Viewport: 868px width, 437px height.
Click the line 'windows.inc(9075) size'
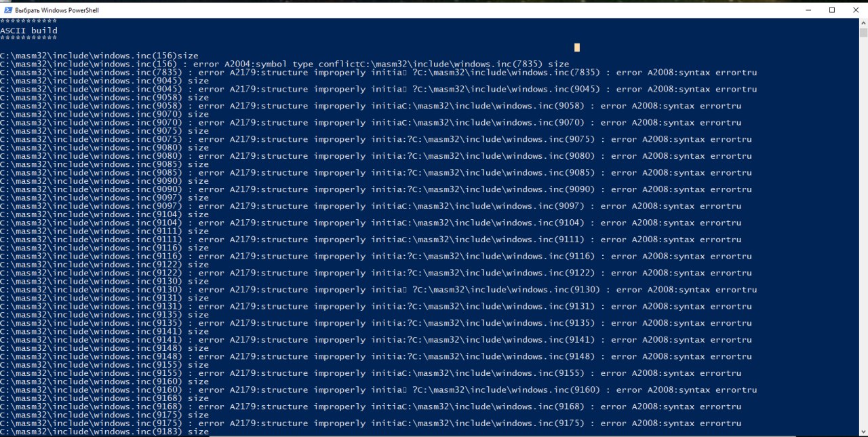click(x=104, y=131)
